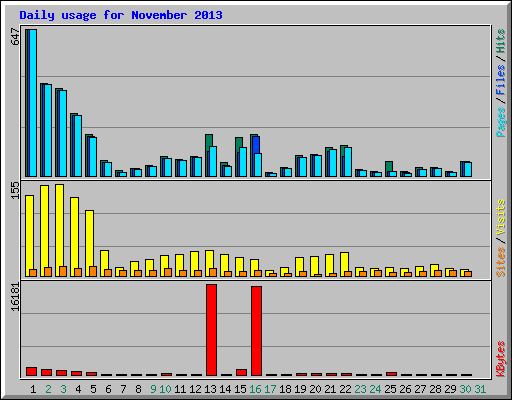Click the tallest cyan pages bar on day 1

pos(33,103)
